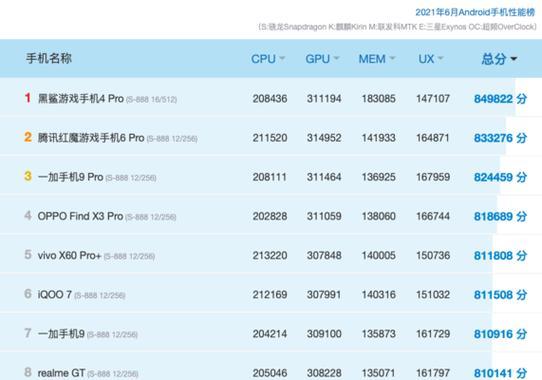
Task: Click GPU score 307848
Action: pyautogui.click(x=324, y=256)
